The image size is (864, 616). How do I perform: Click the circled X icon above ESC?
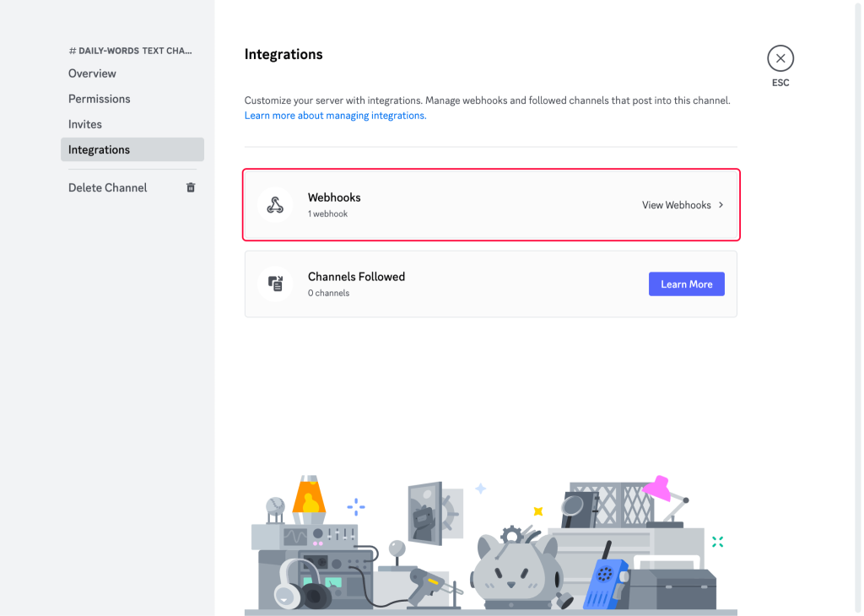coord(780,58)
